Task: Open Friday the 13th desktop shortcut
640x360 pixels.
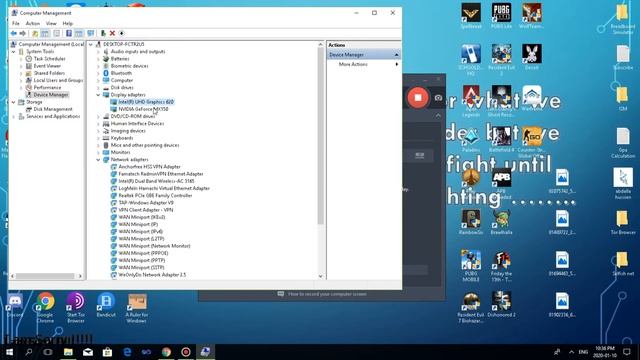Action: (501, 267)
